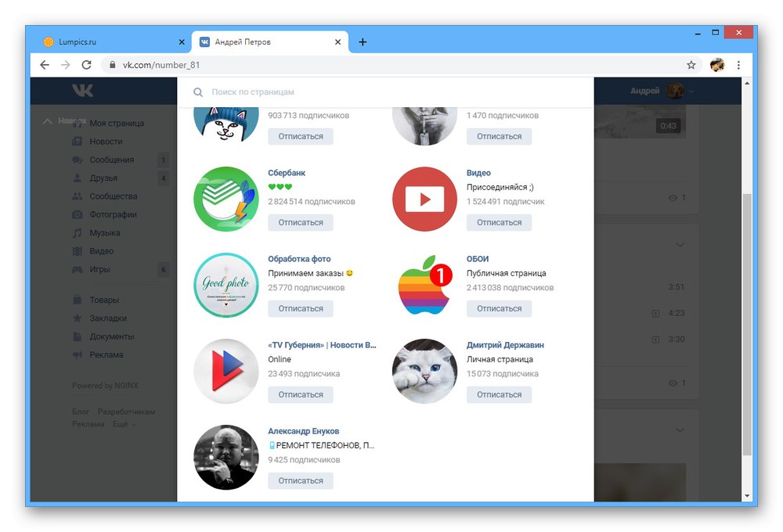The image size is (783, 532).
Task: Open «TV Губерния» | Новости link
Action: click(x=322, y=345)
